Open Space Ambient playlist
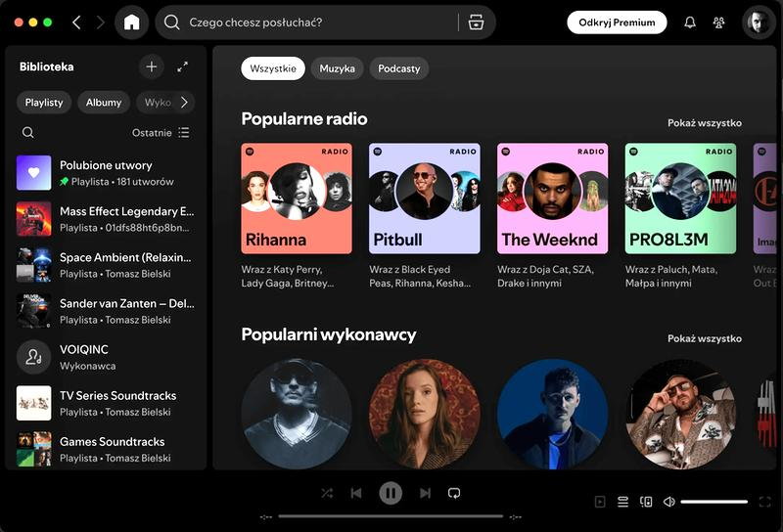This screenshot has height=532, width=783. point(106,264)
